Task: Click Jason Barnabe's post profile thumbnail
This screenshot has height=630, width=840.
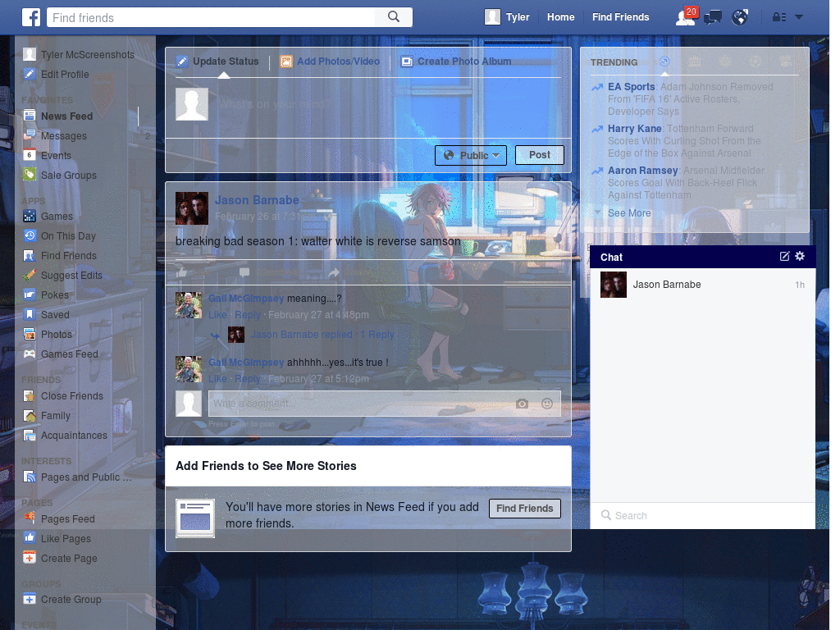Action: [192, 208]
